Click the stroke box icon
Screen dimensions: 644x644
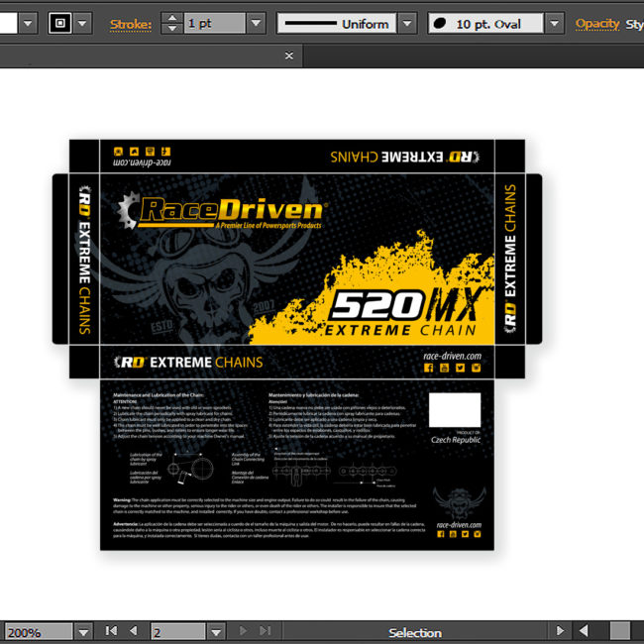pos(60,23)
